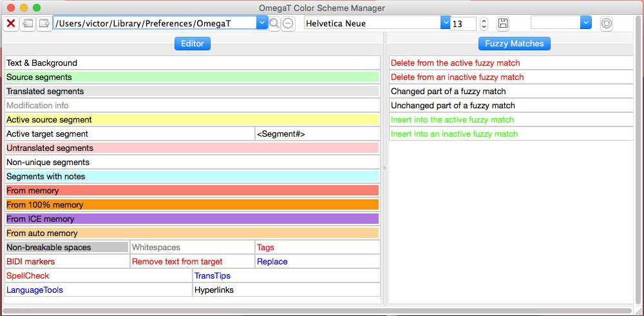Pick the cyan Segments with notes row

[193, 177]
